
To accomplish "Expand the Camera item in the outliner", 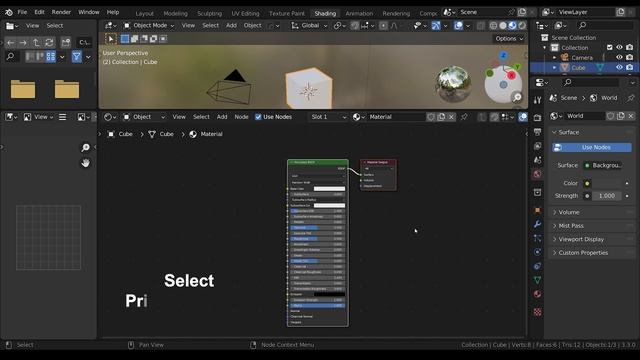I will (x=554, y=58).
